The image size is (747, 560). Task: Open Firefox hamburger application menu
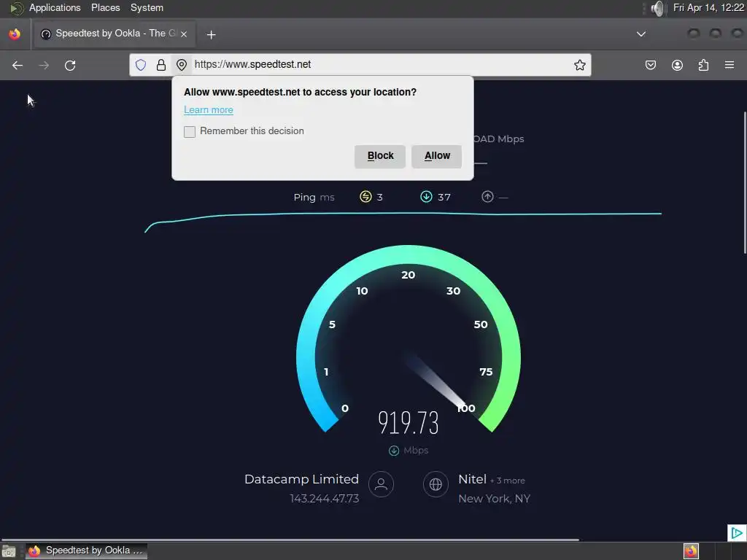(x=729, y=65)
